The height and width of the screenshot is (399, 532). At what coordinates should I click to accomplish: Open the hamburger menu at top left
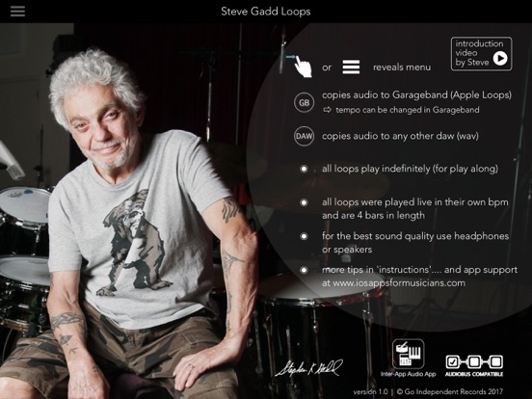tap(17, 12)
